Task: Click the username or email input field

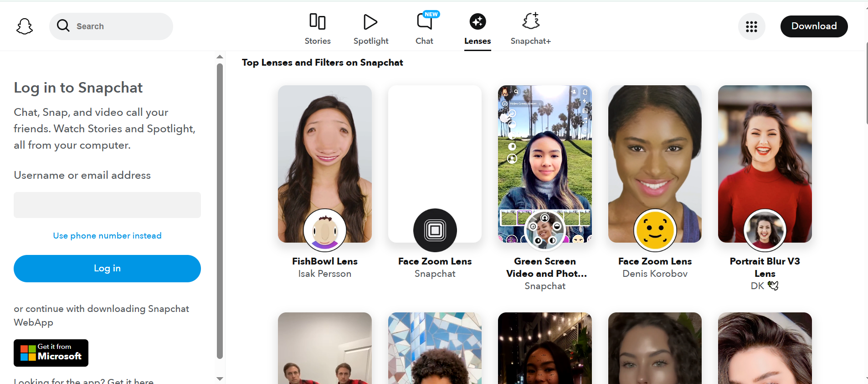Action: [107, 205]
